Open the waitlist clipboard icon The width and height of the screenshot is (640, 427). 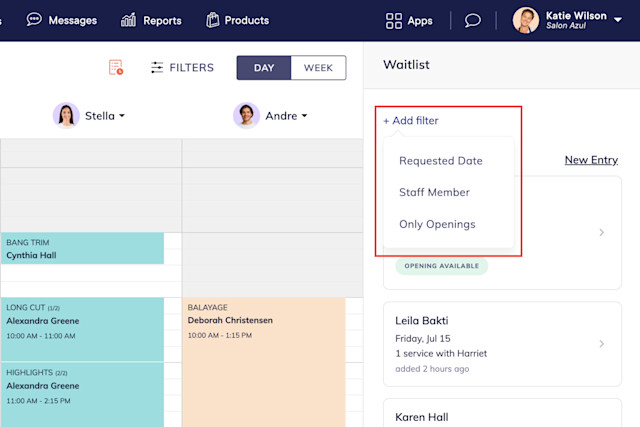116,67
